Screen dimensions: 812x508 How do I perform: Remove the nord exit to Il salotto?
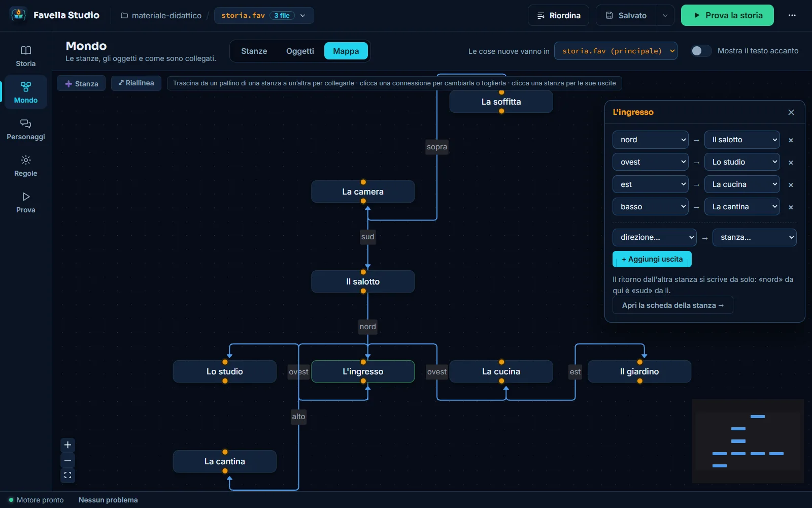click(791, 140)
